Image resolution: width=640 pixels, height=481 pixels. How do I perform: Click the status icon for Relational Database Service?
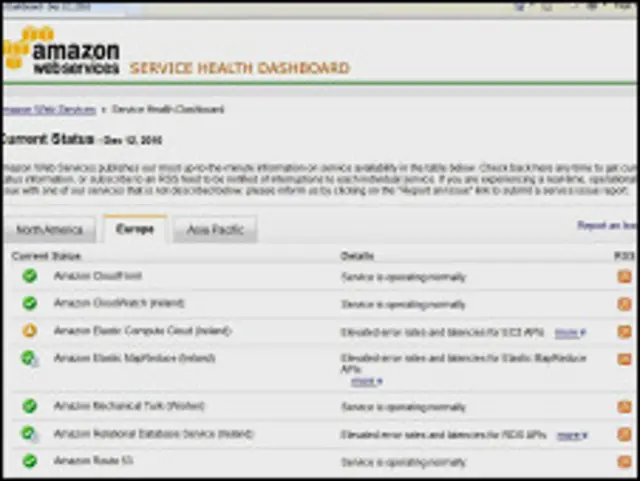click(30, 434)
